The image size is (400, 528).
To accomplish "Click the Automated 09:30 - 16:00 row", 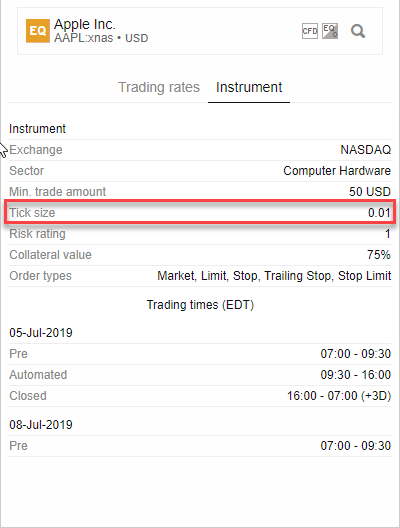I will [200, 375].
